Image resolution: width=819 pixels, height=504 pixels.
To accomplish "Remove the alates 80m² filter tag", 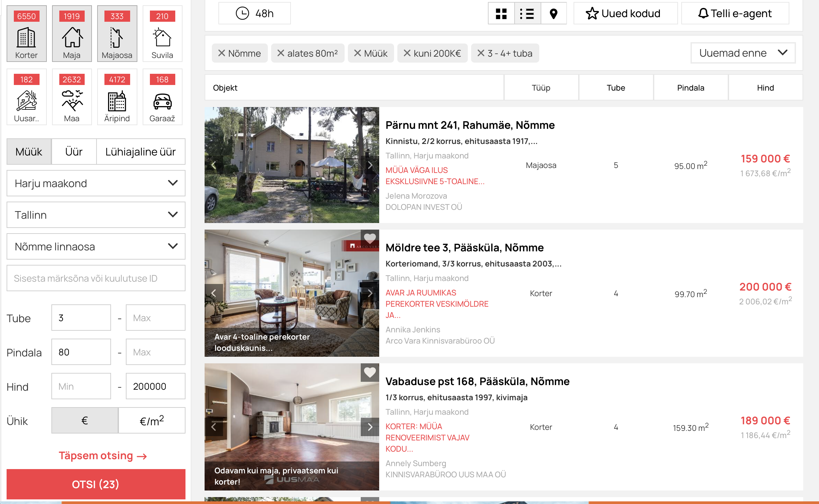I will pos(281,53).
